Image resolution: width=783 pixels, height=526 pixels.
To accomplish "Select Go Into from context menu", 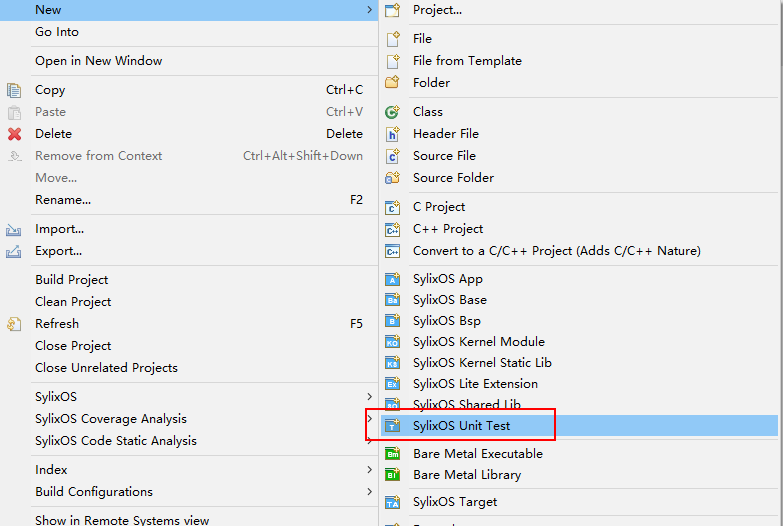I will pyautogui.click(x=190, y=32).
